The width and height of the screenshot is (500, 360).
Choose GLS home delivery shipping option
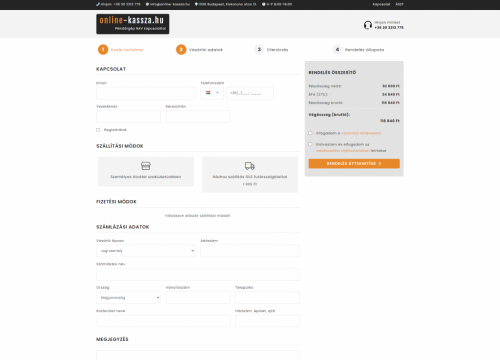[x=250, y=175]
